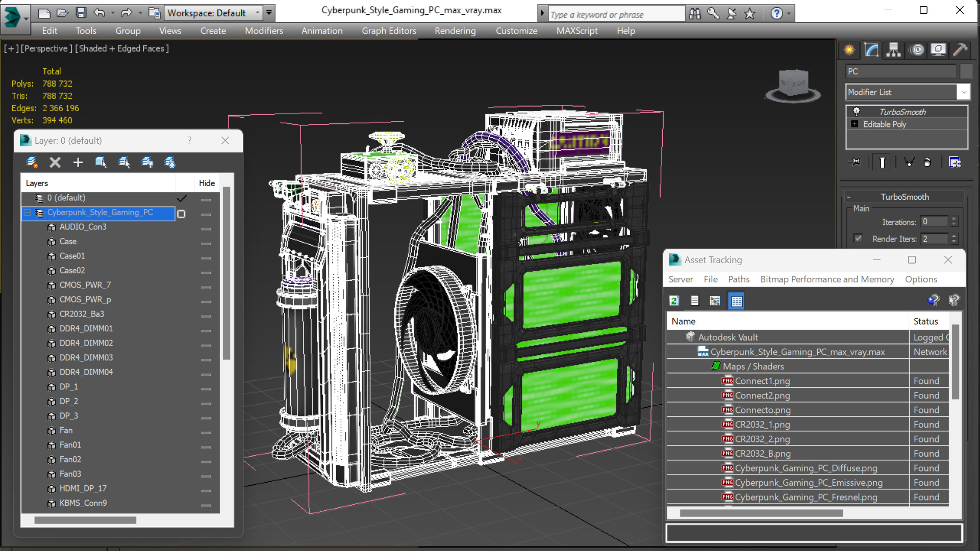Click the Save File icon in toolbar
980x551 pixels.
81,13
